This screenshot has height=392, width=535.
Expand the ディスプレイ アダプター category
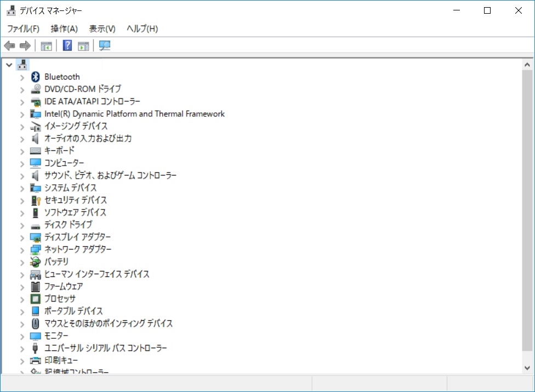coord(22,238)
